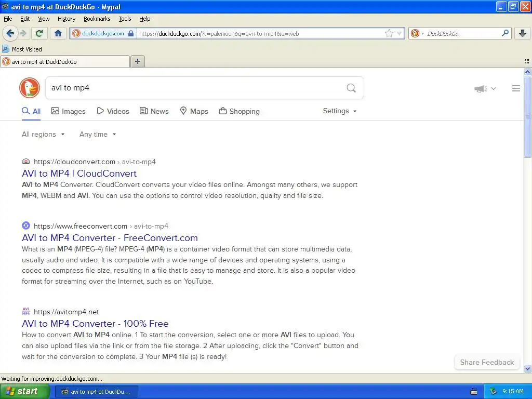Open the All regions filter dropdown

click(x=43, y=135)
